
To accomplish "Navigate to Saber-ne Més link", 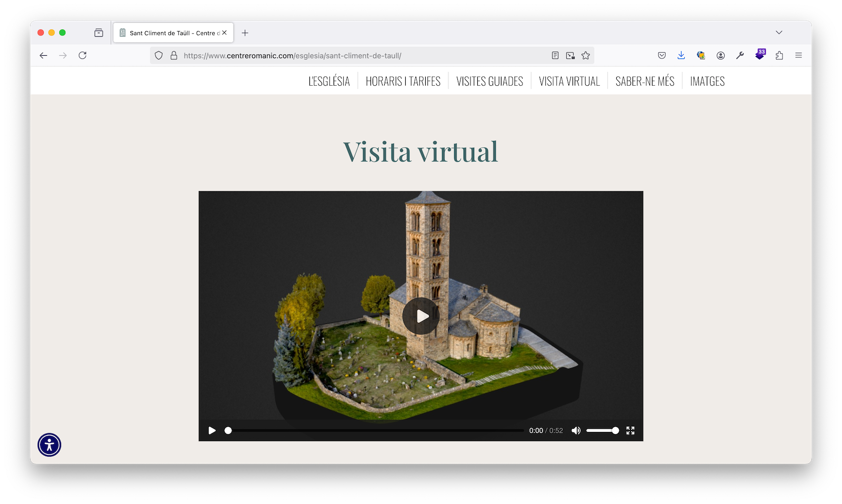I will click(645, 81).
